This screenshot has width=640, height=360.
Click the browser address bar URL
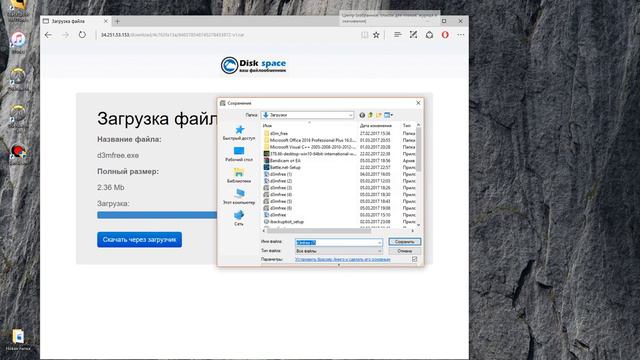point(172,35)
